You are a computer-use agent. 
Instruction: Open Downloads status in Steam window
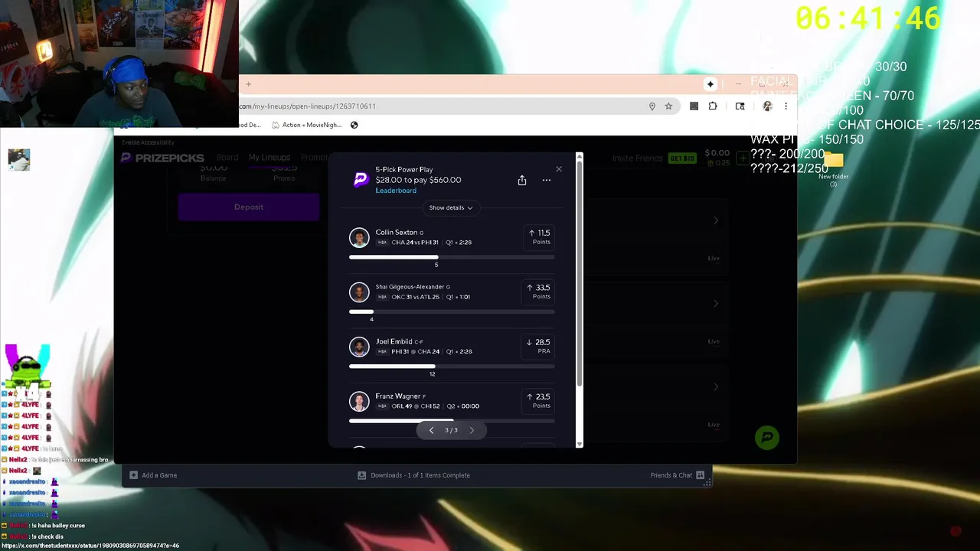tap(413, 475)
